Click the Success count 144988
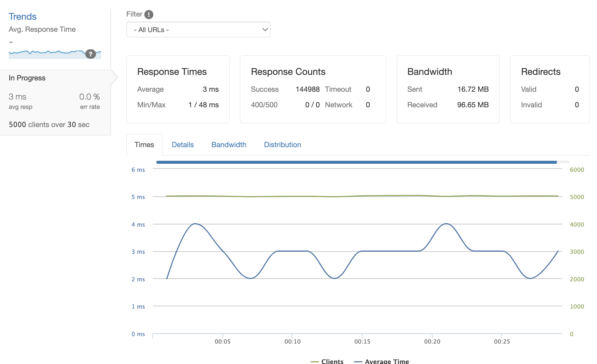The width and height of the screenshot is (597, 364). [307, 89]
